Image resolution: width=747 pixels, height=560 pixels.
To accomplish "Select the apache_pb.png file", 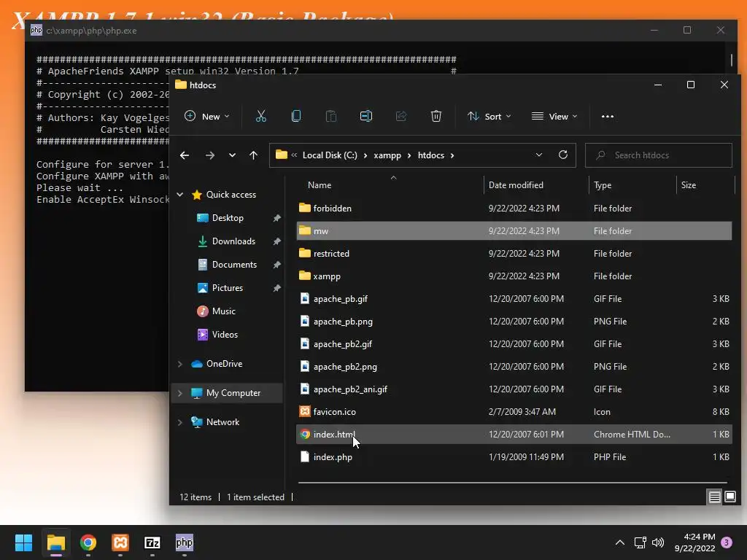I will [x=514, y=322].
